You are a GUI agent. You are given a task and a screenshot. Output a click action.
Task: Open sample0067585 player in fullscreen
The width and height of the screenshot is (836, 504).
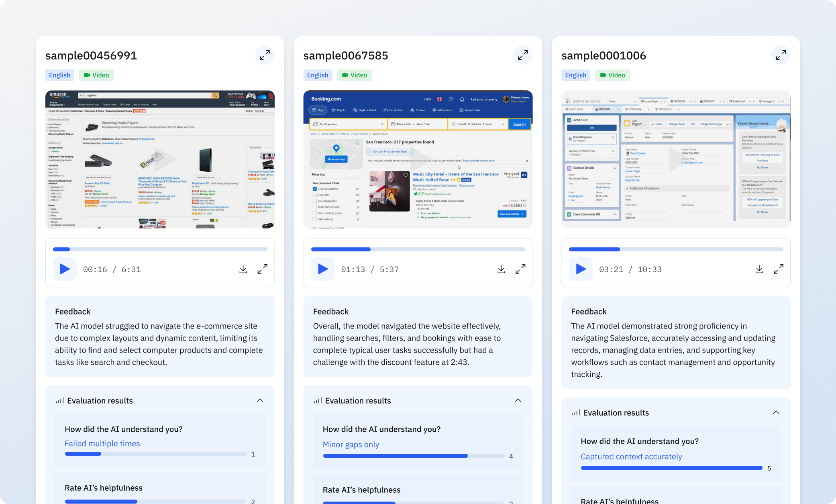pos(520,269)
